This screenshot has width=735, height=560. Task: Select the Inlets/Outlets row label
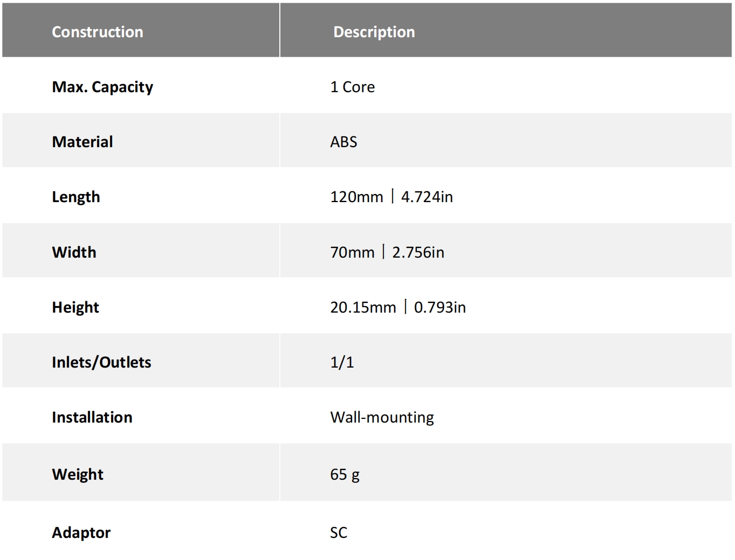pos(101,362)
